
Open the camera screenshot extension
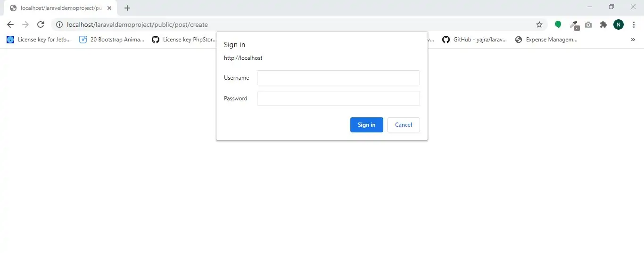[588, 24]
